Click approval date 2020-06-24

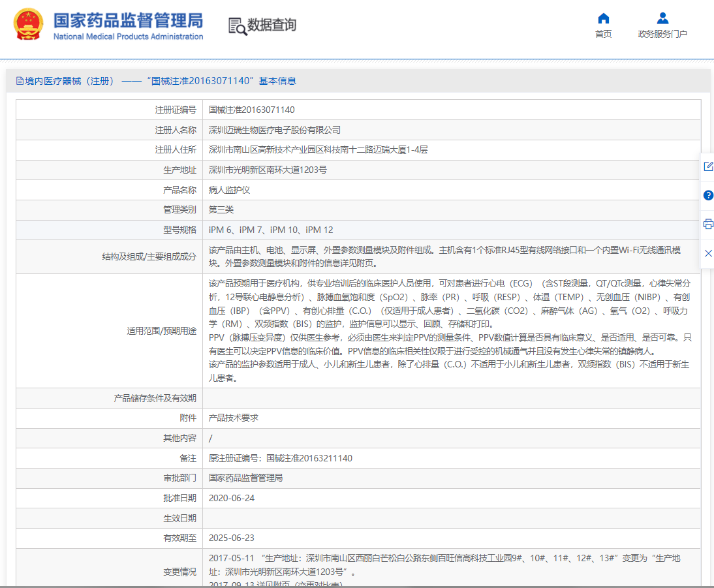(x=231, y=498)
